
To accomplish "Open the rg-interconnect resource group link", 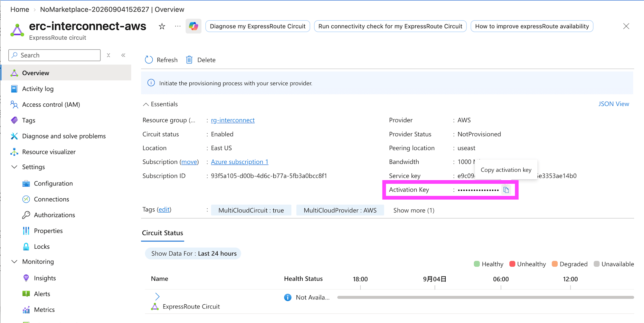I will click(x=233, y=120).
